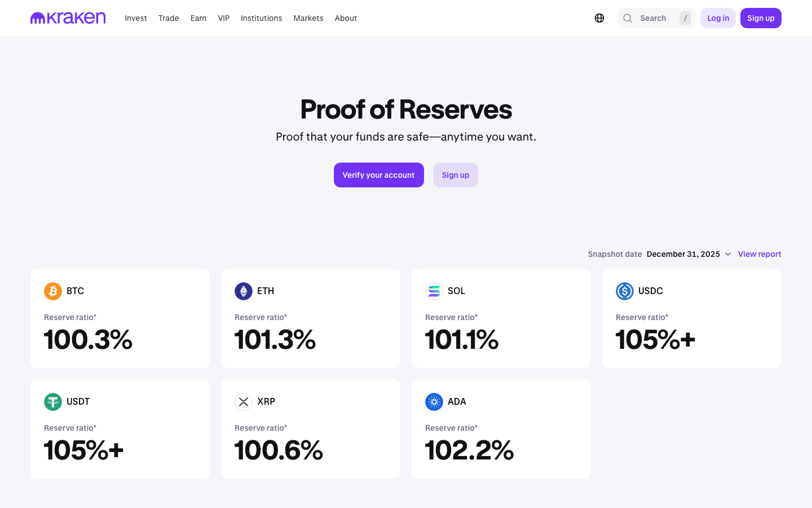Open the Invest menu
Viewport: 812px width, 508px height.
(136, 18)
